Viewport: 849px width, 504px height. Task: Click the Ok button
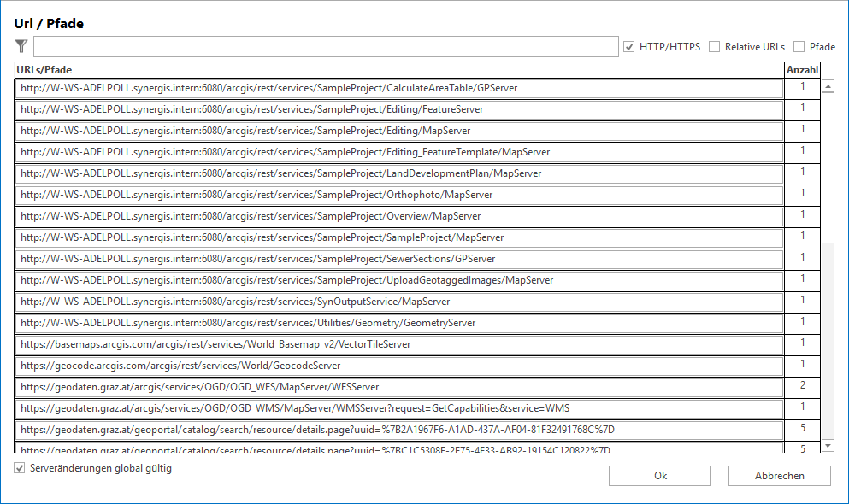click(660, 476)
